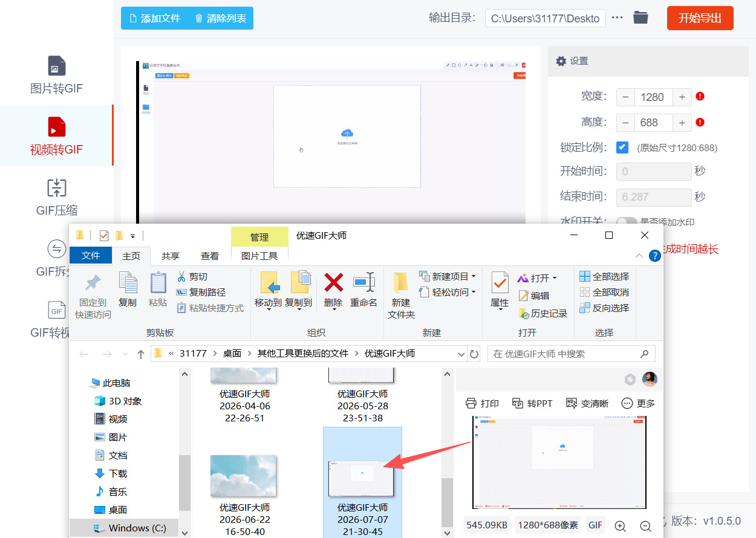Image resolution: width=756 pixels, height=538 pixels.
Task: Click 历史记录 in the ribbon
Action: [x=543, y=313]
